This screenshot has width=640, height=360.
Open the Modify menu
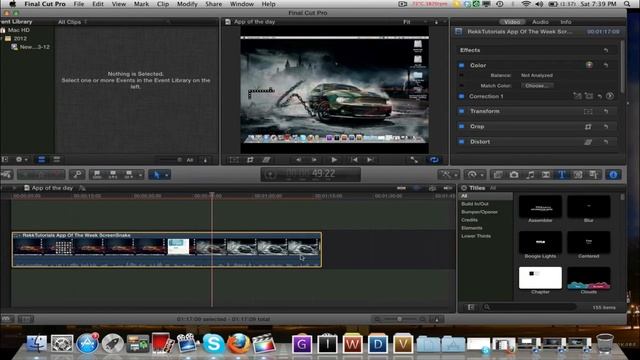pos(187,4)
